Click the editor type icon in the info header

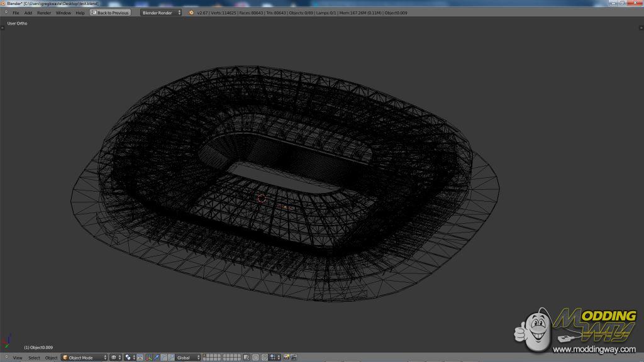click(6, 13)
